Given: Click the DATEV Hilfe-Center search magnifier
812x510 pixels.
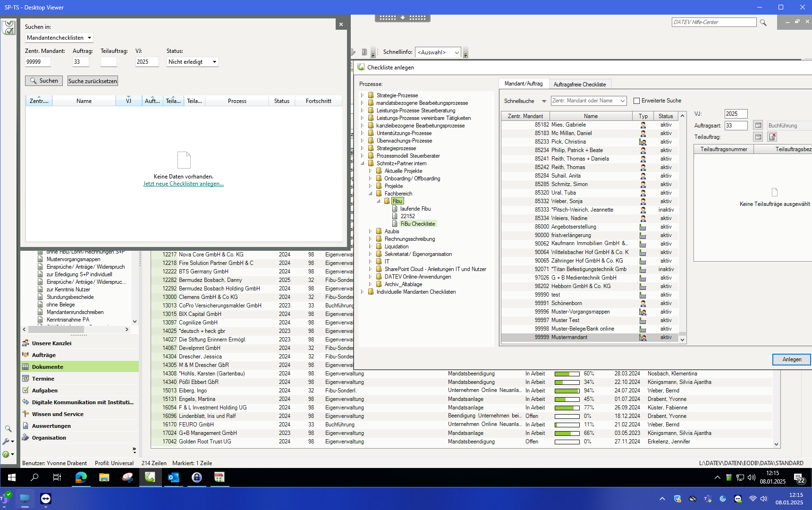Looking at the screenshot, I should click(763, 23).
